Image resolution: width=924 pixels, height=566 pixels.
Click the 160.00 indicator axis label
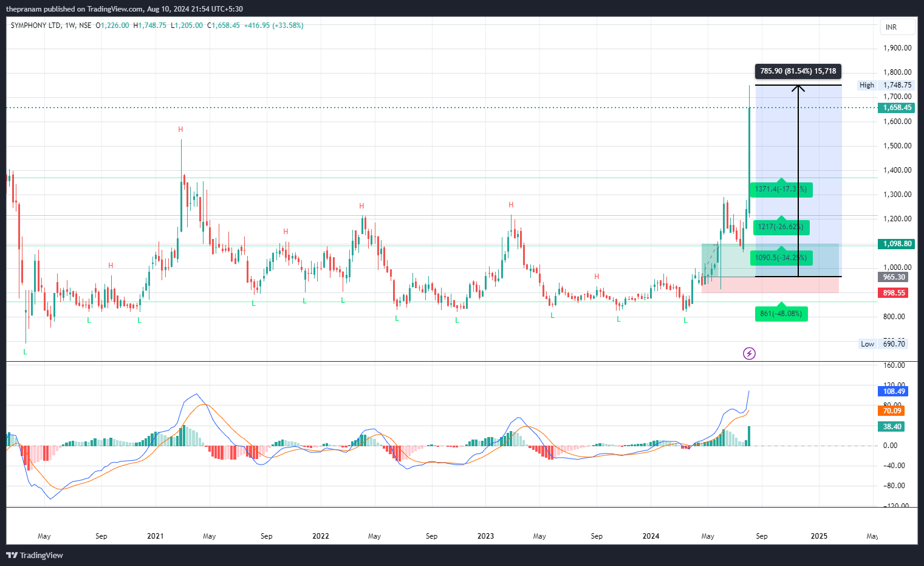click(894, 365)
